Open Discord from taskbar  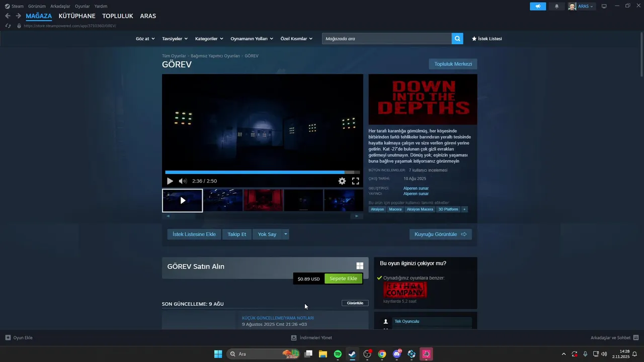397,354
